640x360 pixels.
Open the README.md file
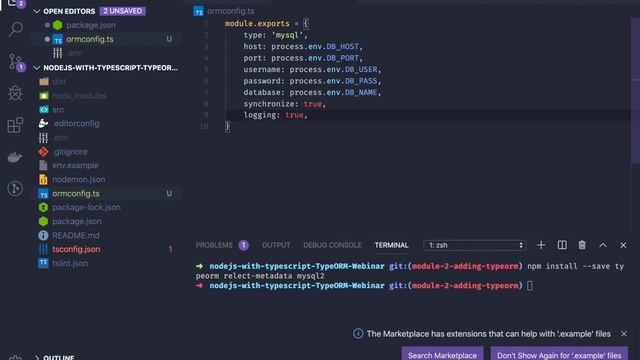76,235
